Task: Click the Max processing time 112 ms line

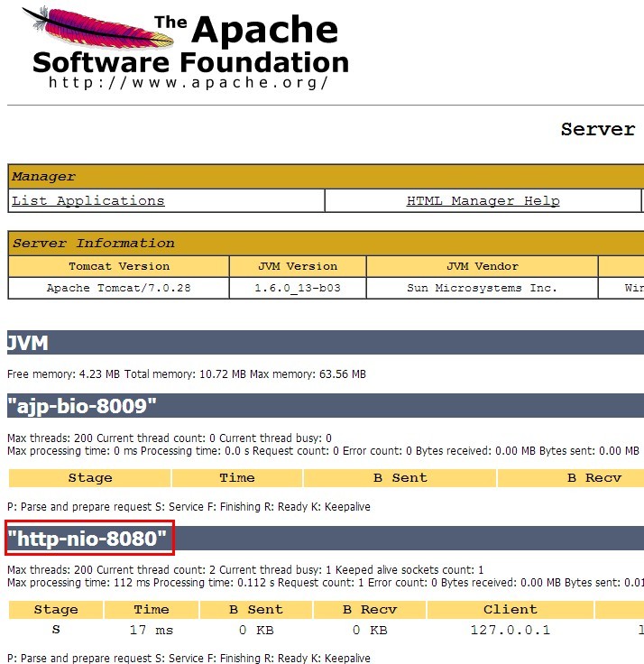Action: (x=326, y=583)
